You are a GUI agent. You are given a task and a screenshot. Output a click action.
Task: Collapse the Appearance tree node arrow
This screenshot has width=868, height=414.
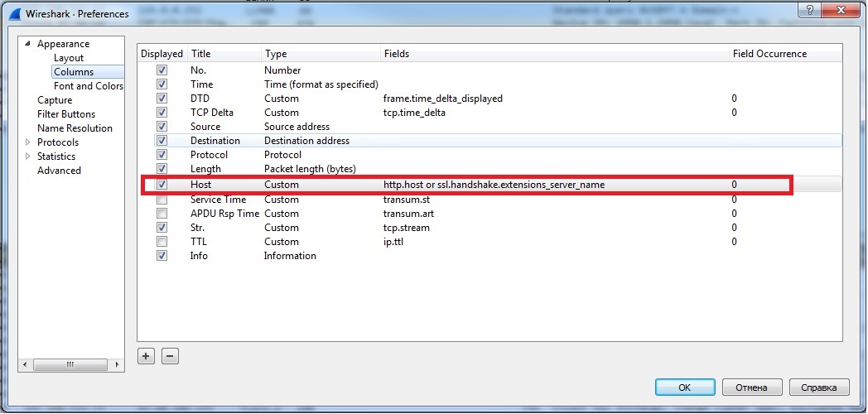[27, 44]
